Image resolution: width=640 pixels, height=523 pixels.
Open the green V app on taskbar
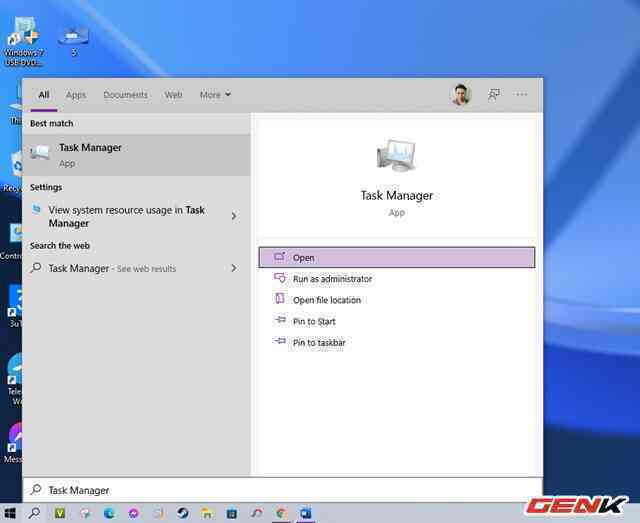[60, 513]
